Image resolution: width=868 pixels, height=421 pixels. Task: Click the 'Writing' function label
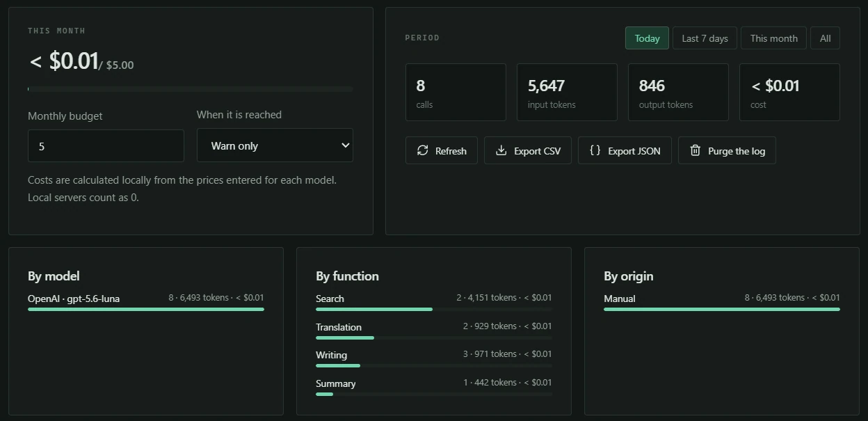coord(331,355)
